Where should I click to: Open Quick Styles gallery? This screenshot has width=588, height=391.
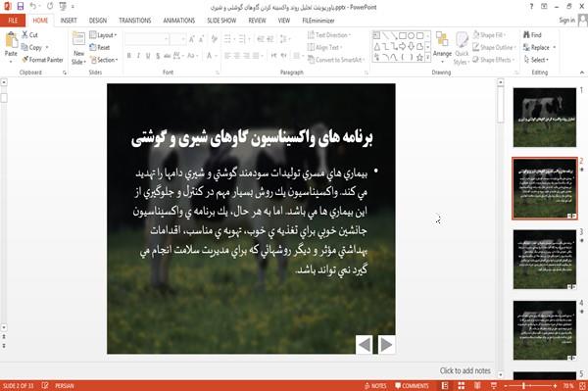pos(462,49)
